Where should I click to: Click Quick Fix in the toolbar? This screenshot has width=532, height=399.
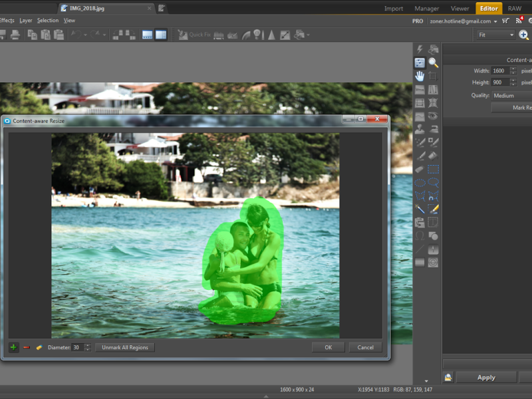tap(194, 35)
